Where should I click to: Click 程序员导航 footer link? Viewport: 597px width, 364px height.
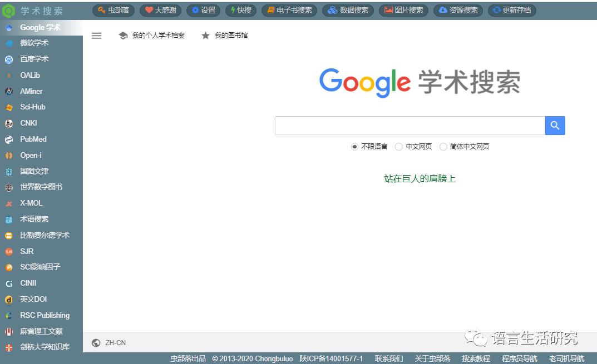coord(519,358)
